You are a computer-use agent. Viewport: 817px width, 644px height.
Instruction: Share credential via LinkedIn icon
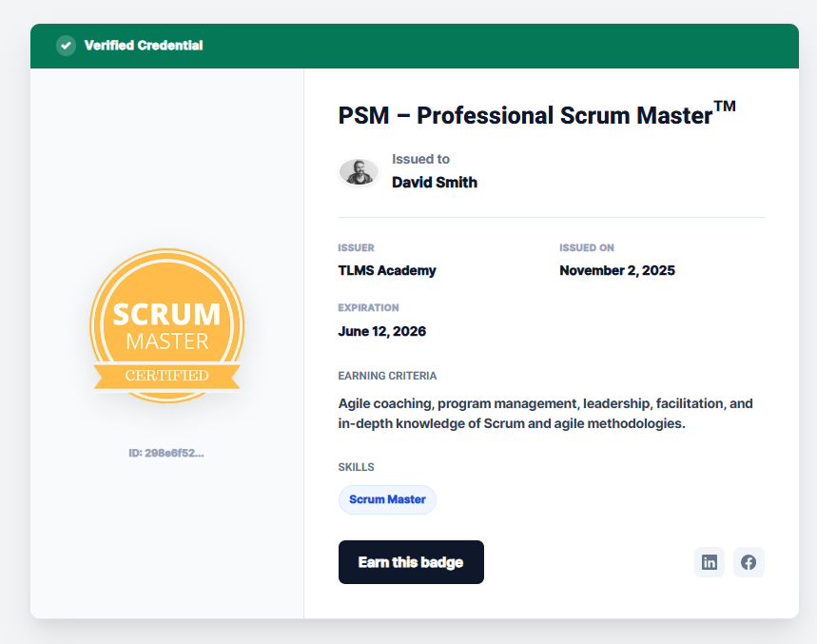click(x=710, y=562)
